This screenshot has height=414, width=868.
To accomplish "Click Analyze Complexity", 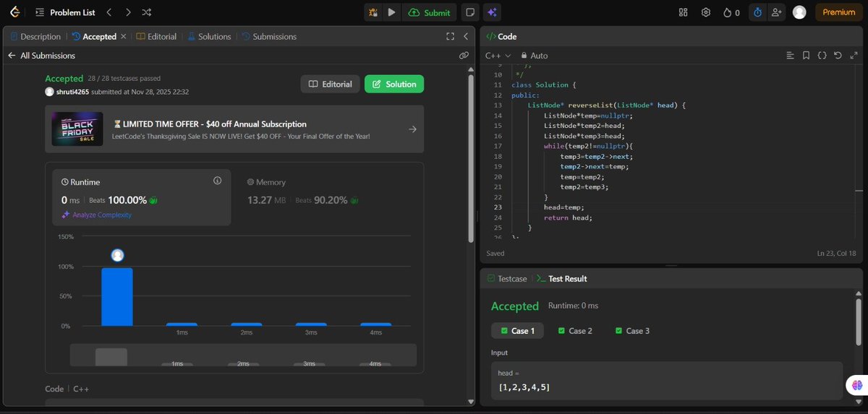I will click(97, 215).
